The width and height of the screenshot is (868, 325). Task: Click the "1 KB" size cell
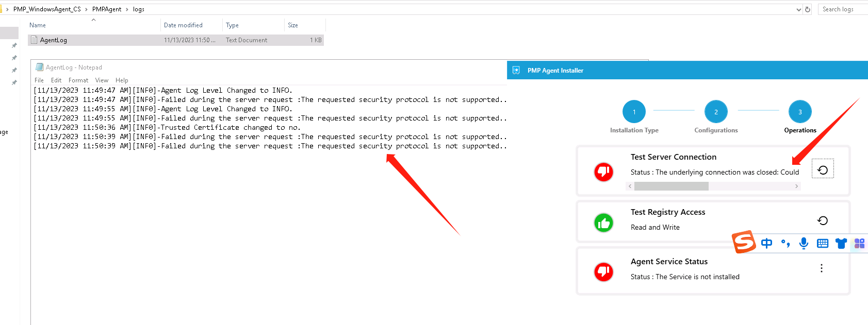316,40
